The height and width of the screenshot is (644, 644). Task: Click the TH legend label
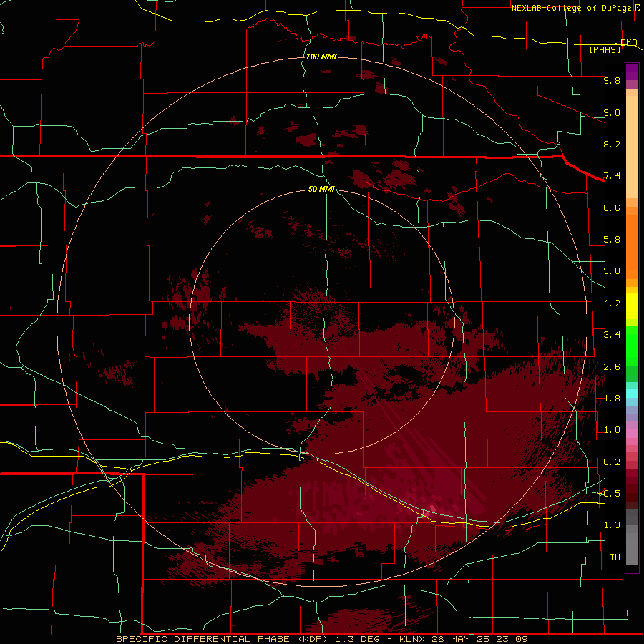click(615, 557)
